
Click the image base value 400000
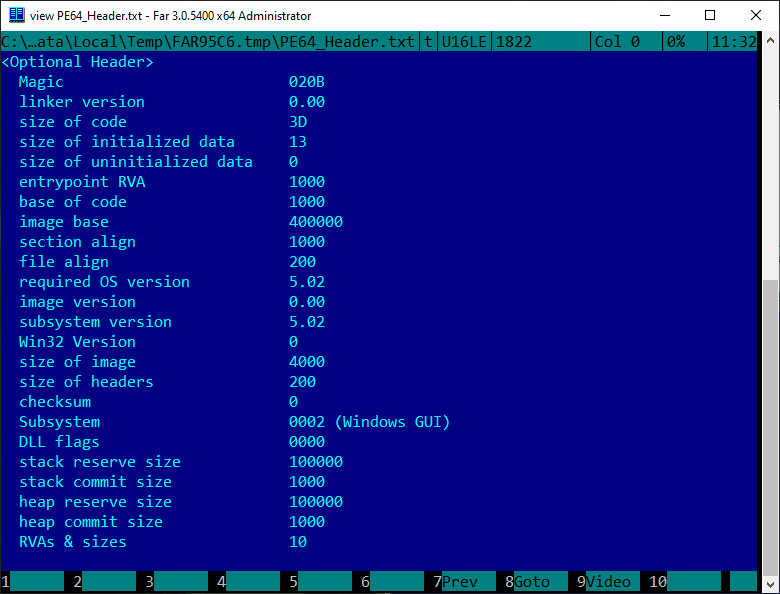316,222
